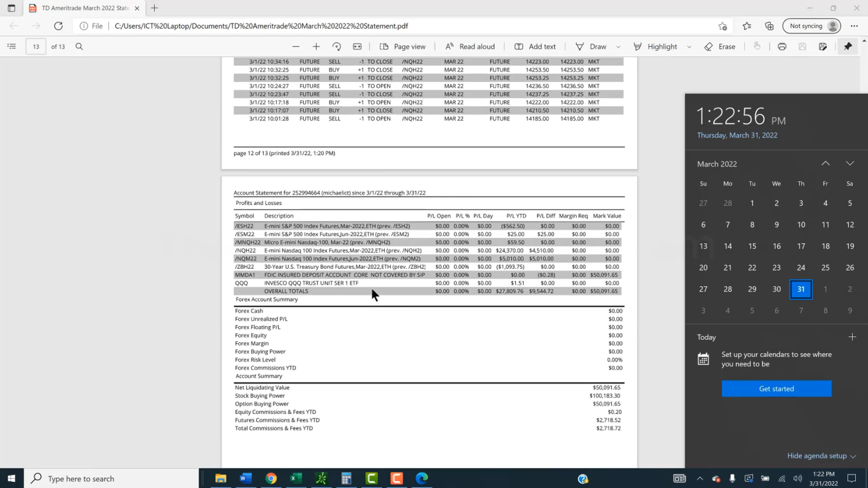Open Collections panel
This screenshot has width=868, height=488.
[x=769, y=26]
